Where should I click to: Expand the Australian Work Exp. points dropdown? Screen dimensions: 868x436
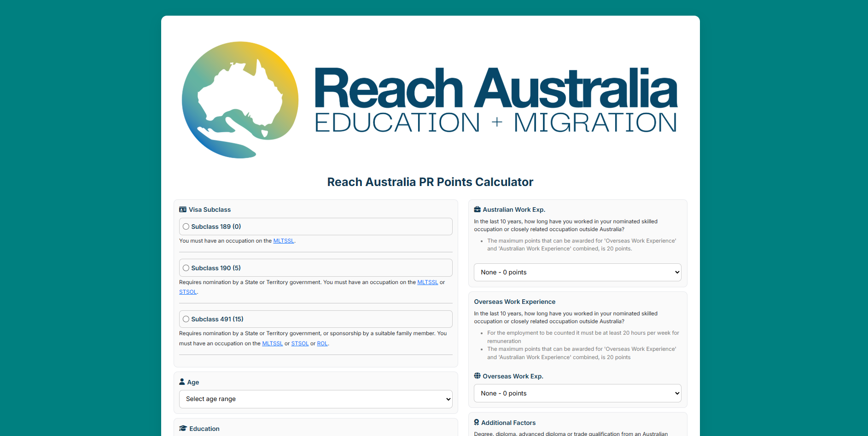pyautogui.click(x=577, y=272)
